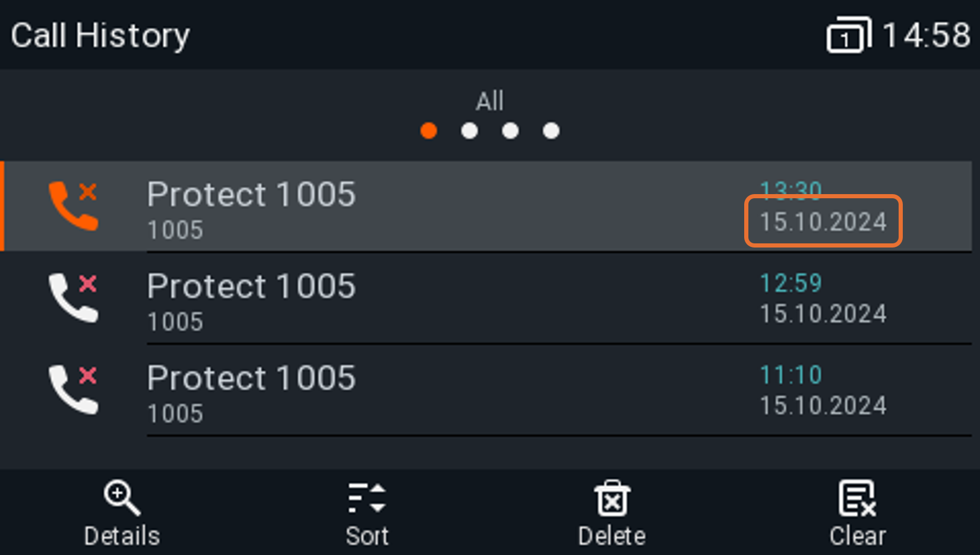Tap the Clear list icon
Image resolution: width=980 pixels, height=555 pixels.
857,497
